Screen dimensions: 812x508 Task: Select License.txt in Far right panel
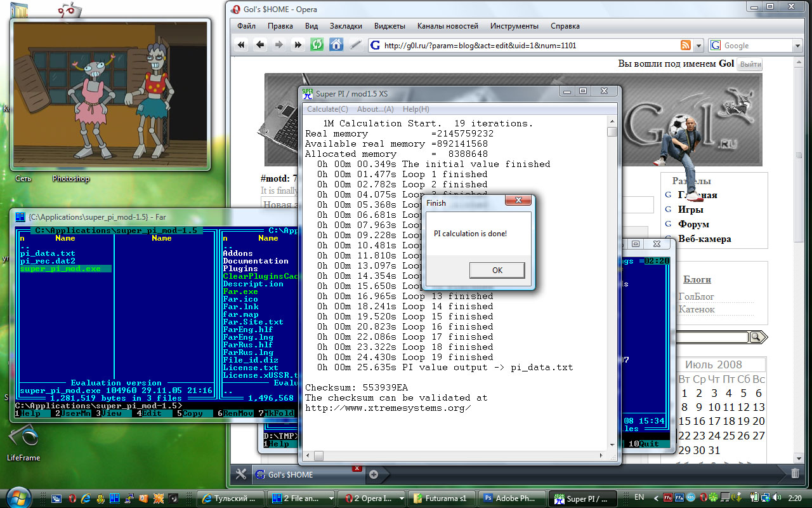tap(251, 368)
